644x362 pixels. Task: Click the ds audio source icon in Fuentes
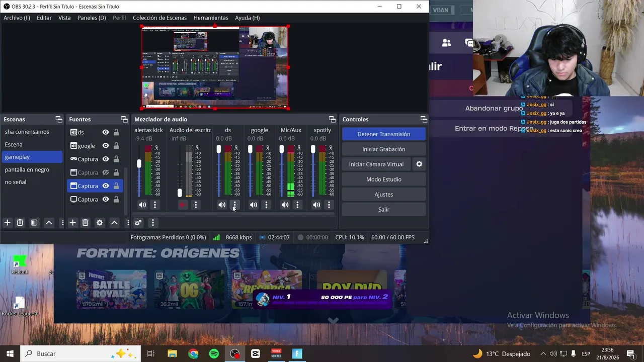coord(73,132)
